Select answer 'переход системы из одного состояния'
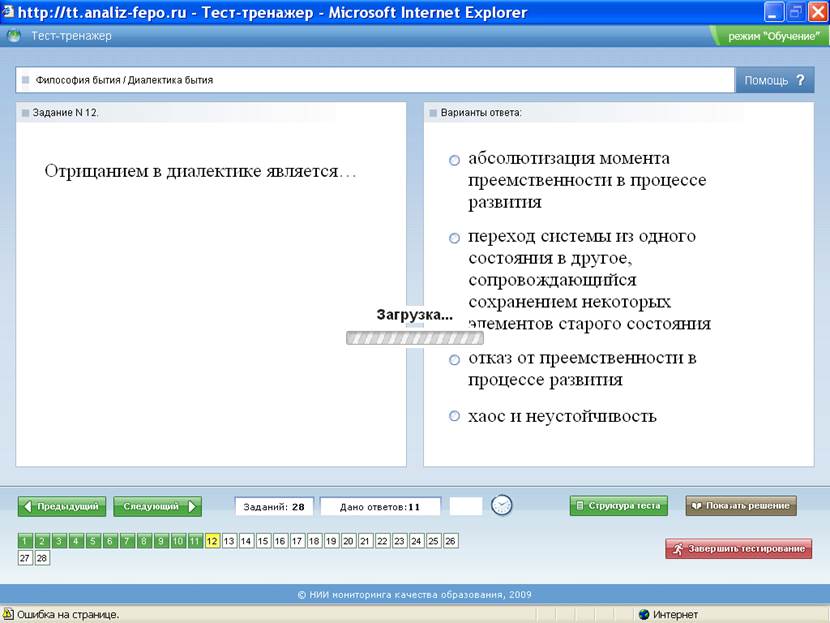The image size is (830, 623). (x=454, y=238)
